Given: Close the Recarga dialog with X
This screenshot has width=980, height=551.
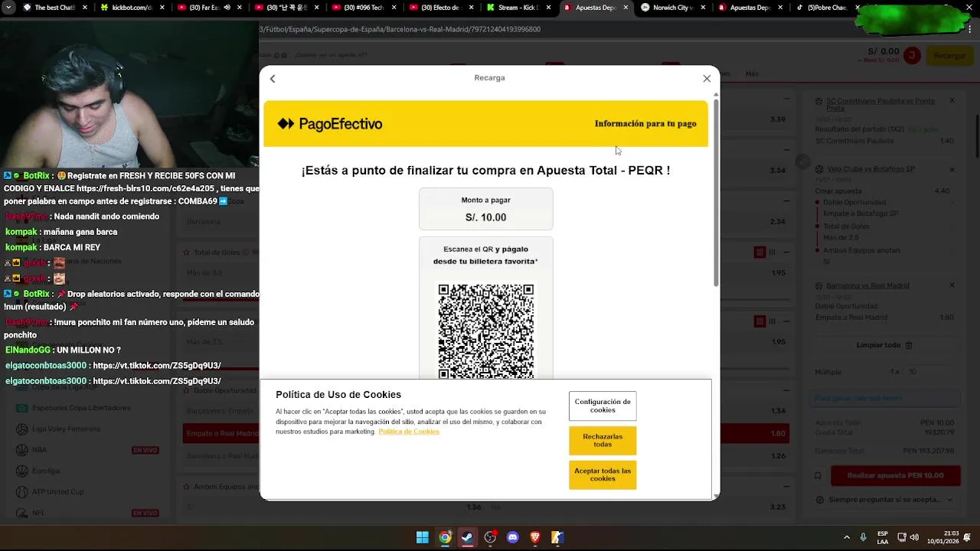Looking at the screenshot, I should coord(707,78).
